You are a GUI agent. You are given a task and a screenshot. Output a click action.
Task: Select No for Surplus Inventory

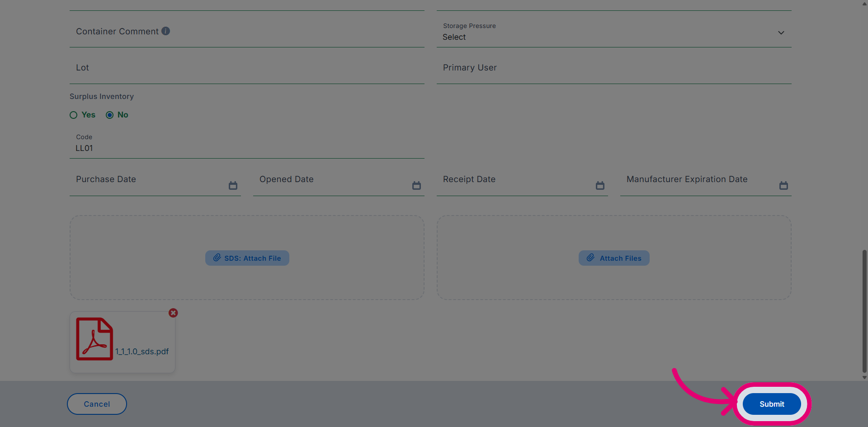[109, 115]
